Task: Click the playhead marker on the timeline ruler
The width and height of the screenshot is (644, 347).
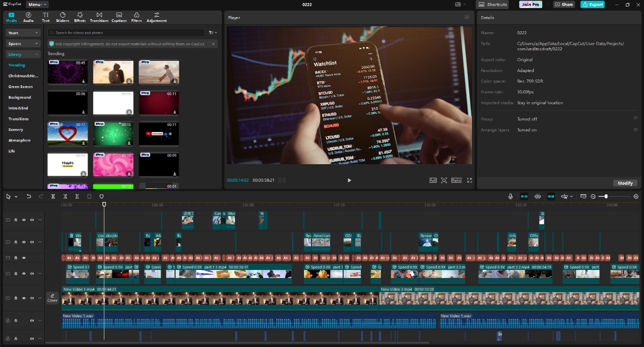Action: pyautogui.click(x=104, y=204)
